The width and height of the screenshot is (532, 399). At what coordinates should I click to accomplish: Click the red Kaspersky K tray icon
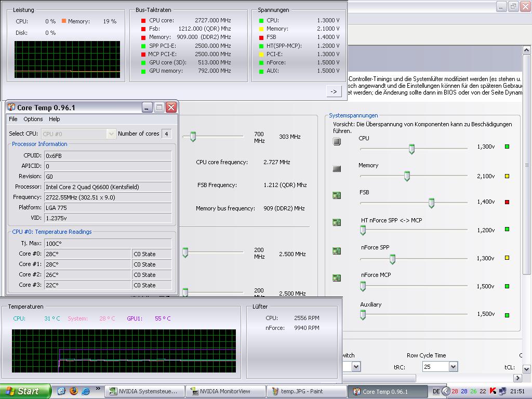pyautogui.click(x=493, y=391)
